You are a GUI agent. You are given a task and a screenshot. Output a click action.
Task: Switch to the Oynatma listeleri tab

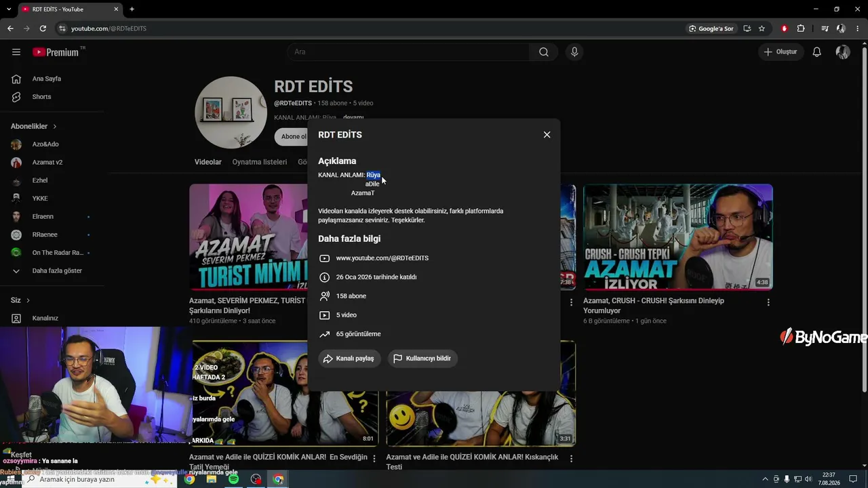260,162
